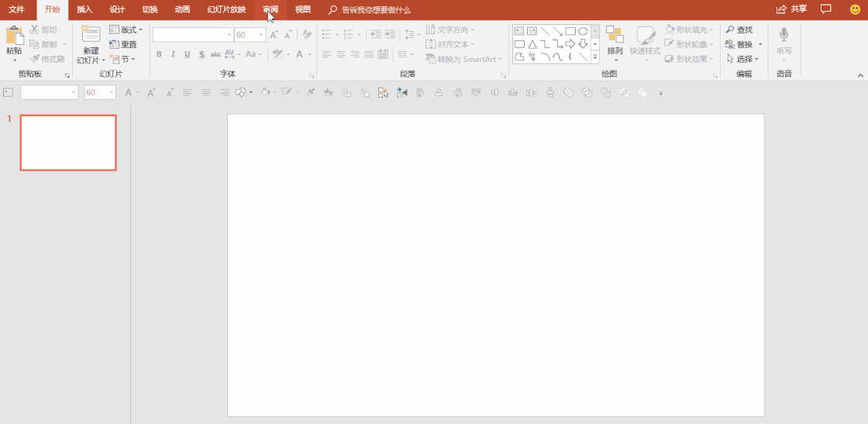This screenshot has width=868, height=424.
Task: Select the rounded rectangle shape in gallery
Action: pyautogui.click(x=519, y=43)
